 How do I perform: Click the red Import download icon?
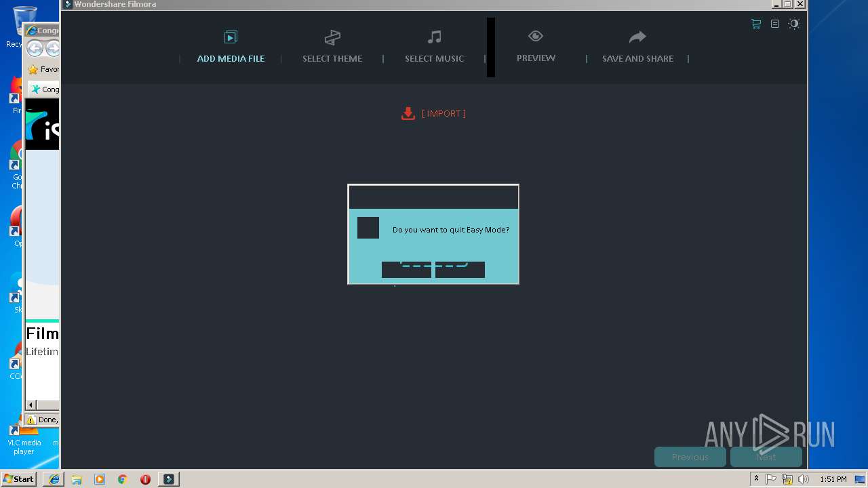tap(408, 113)
